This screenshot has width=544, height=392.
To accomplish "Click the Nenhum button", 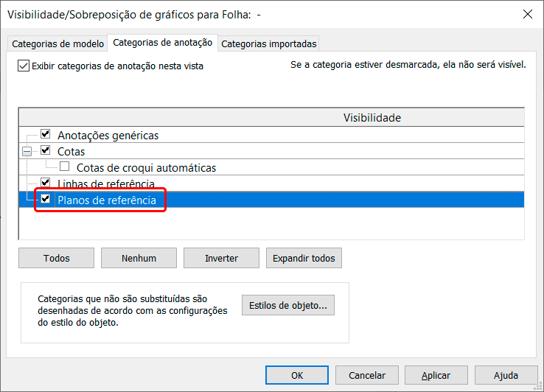I will click(x=139, y=258).
